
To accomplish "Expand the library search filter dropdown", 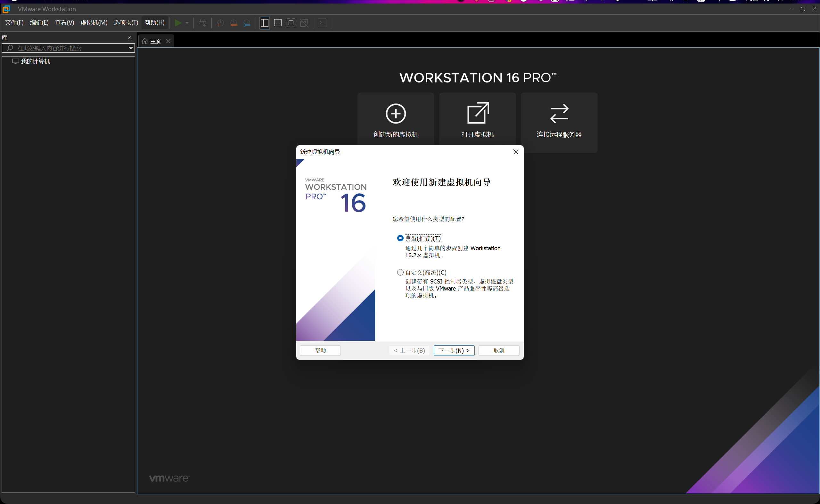I will 131,48.
